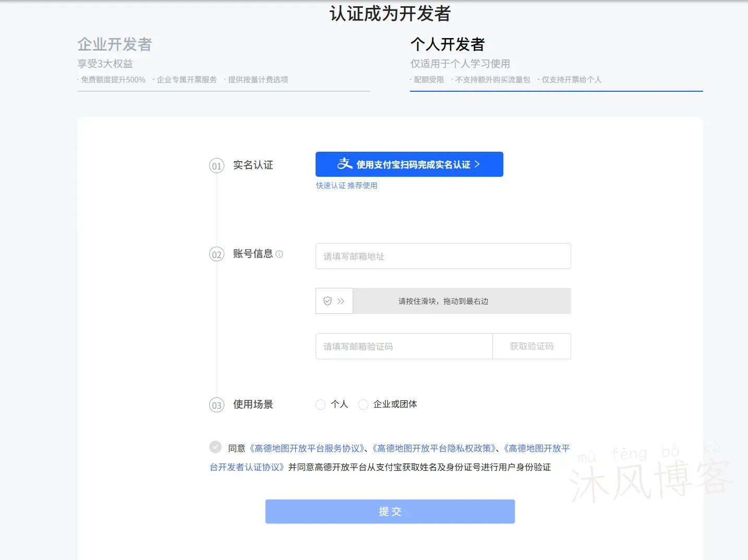Screen dimensions: 748x560
Task: Open the 快速认证 推荐使用 link
Action: click(x=346, y=185)
